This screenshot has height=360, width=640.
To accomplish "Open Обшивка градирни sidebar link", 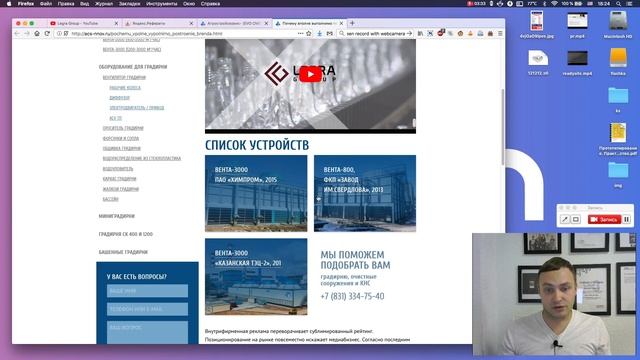I will click(122, 149).
